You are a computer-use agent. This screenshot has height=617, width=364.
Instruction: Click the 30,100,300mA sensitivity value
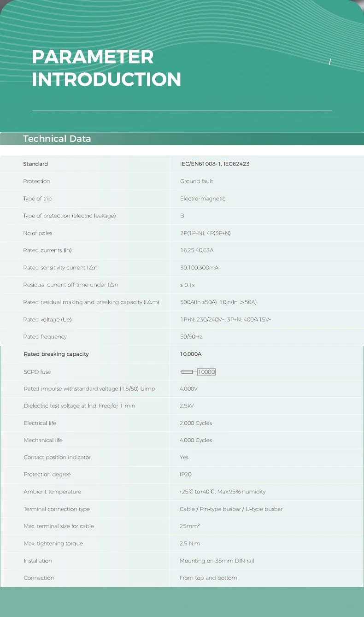tap(200, 268)
